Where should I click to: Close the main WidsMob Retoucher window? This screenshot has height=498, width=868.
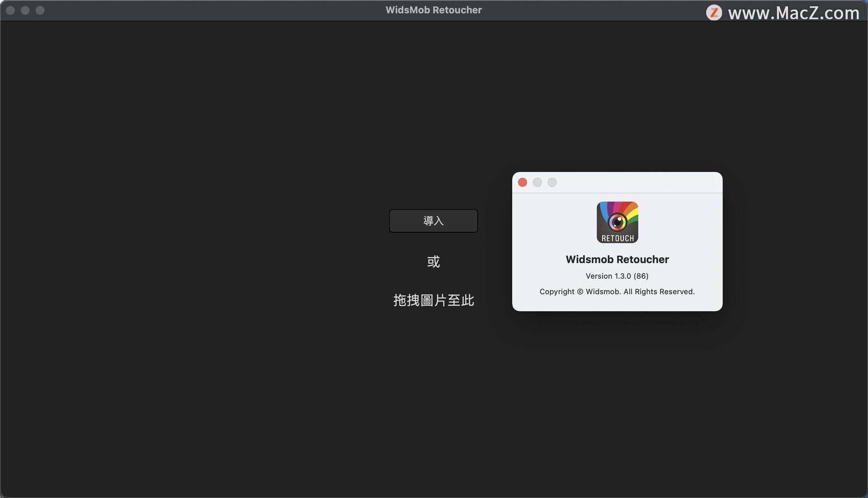click(x=10, y=10)
